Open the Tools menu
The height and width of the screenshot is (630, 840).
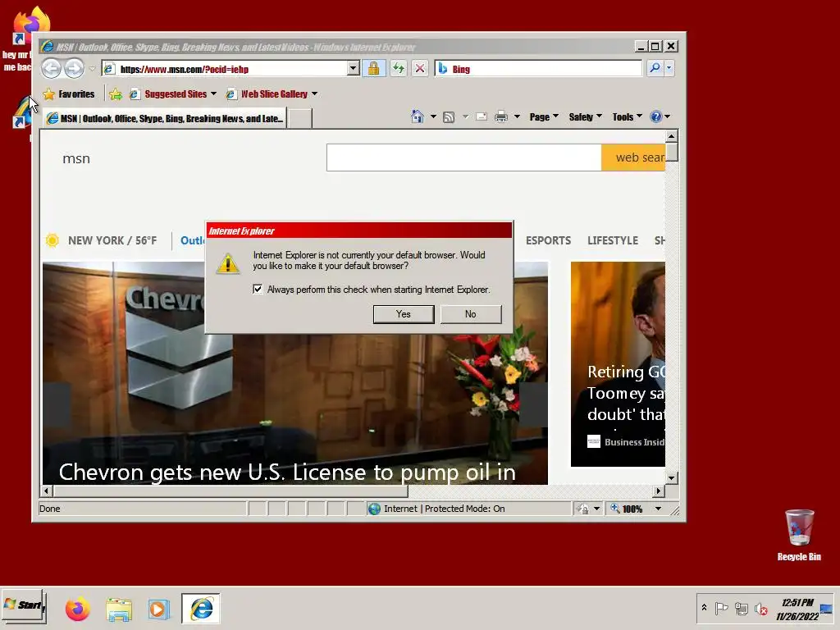click(x=627, y=116)
